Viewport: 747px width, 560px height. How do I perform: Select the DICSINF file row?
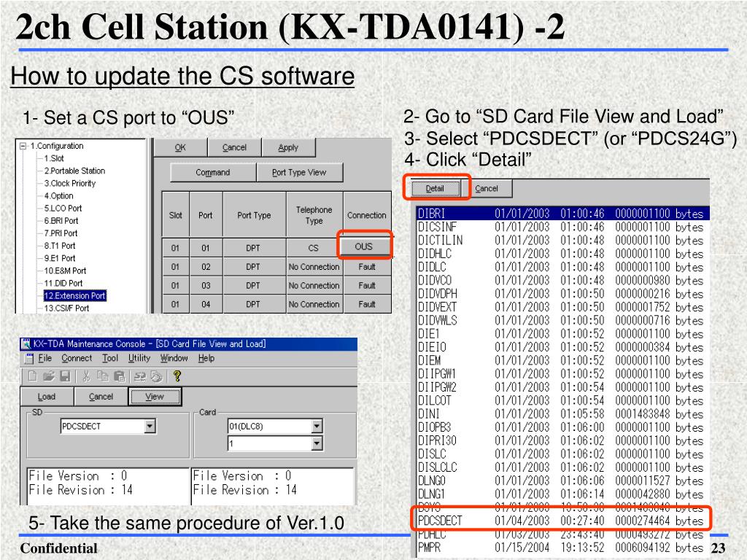562,227
